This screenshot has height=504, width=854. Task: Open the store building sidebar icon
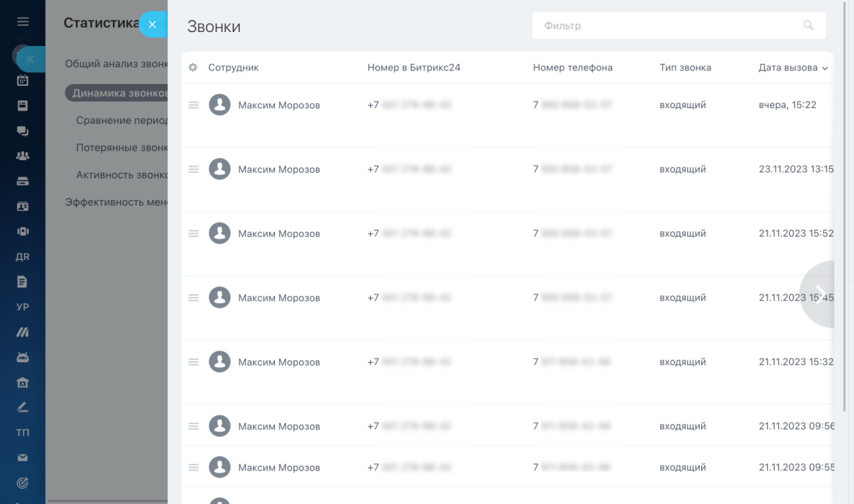click(x=23, y=383)
